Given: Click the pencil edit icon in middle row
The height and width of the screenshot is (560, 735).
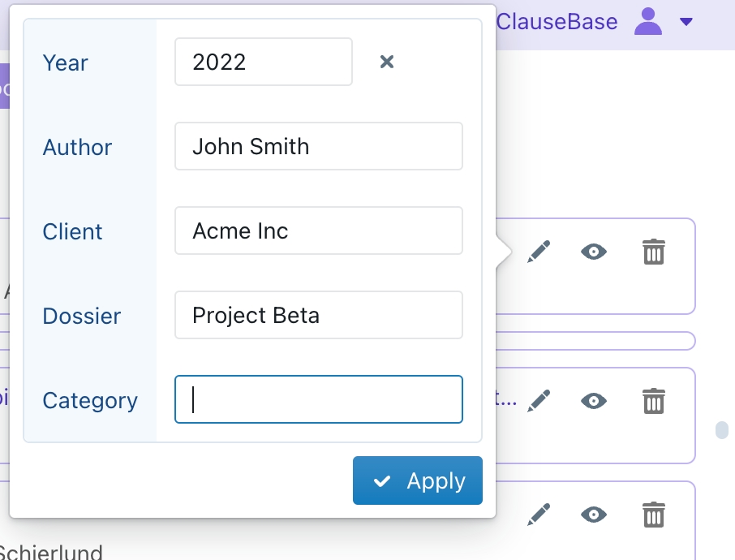Looking at the screenshot, I should 539,401.
